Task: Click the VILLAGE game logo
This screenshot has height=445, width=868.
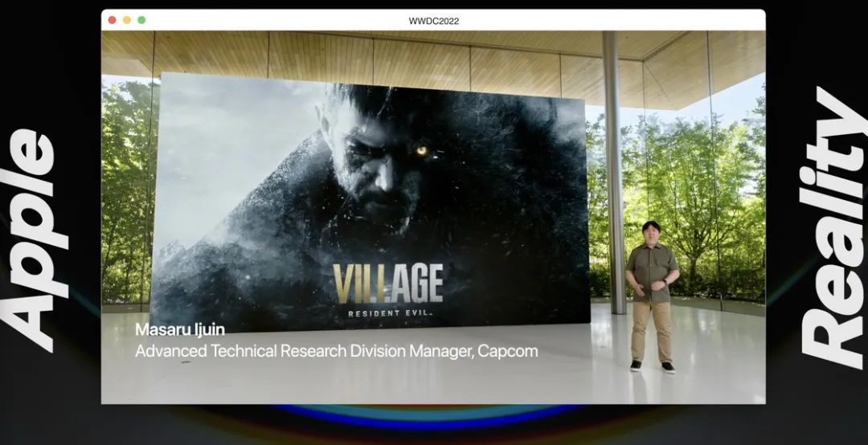Action: coord(387,284)
